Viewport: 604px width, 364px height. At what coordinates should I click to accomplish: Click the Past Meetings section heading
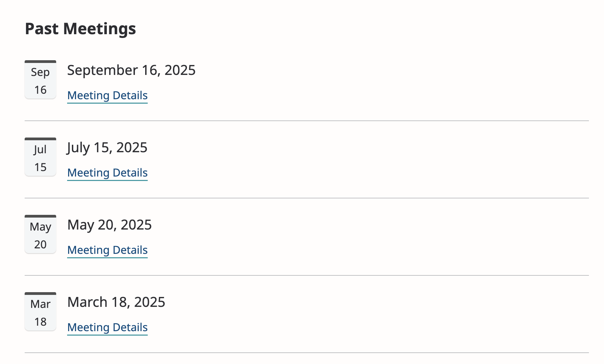pos(80,29)
